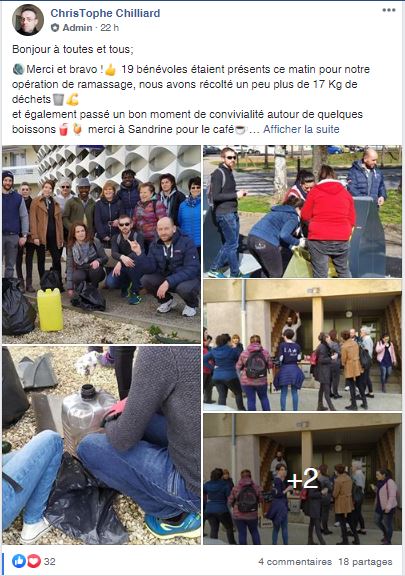The image size is (405, 576).
Task: Click the author's profile picture
Action: 28,20
